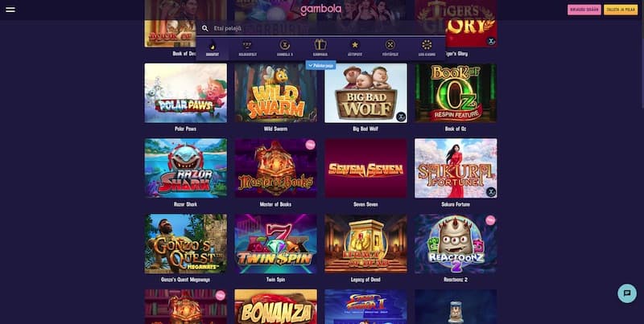
Task: Go to the gambola home logo
Action: [x=320, y=10]
